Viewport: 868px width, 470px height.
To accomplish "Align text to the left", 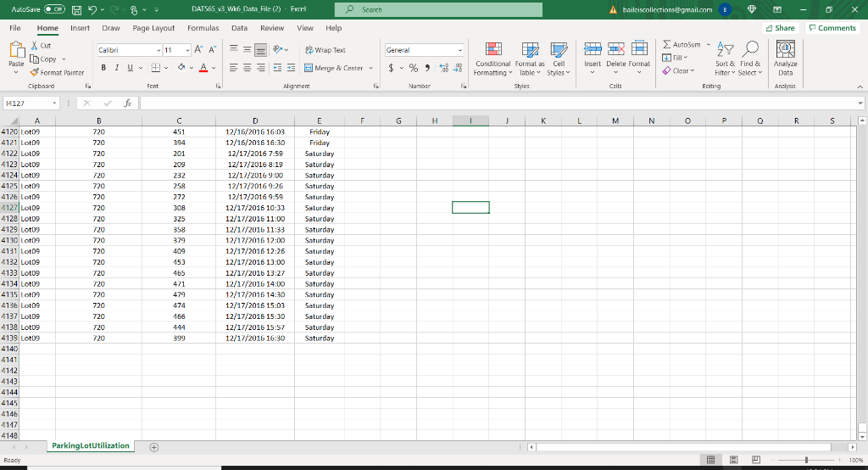I will click(234, 68).
